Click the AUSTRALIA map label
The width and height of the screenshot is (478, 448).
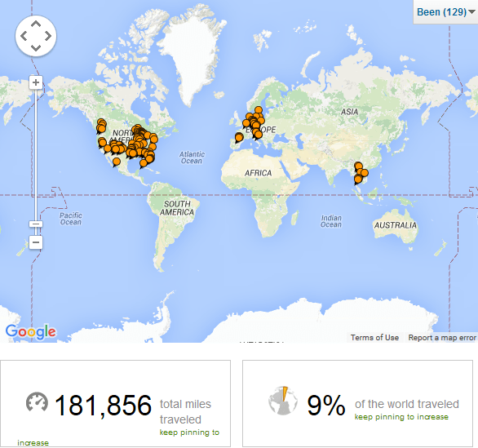[x=396, y=225]
